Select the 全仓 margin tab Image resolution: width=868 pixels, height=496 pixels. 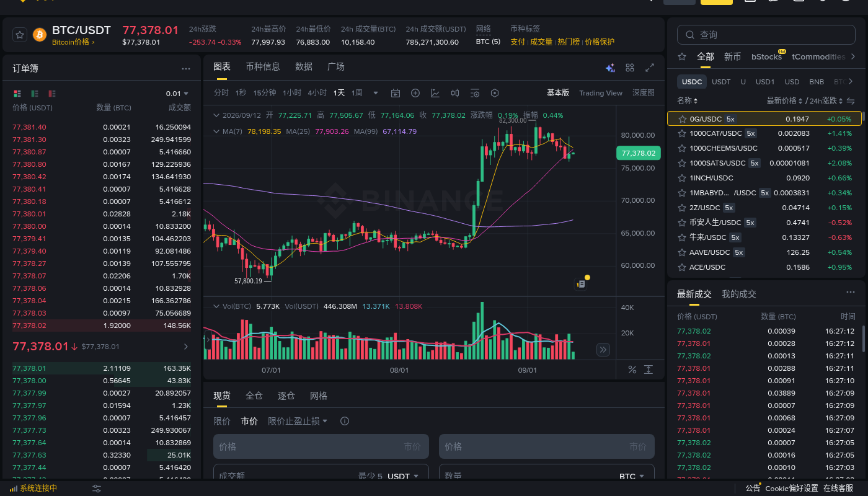[x=254, y=396]
